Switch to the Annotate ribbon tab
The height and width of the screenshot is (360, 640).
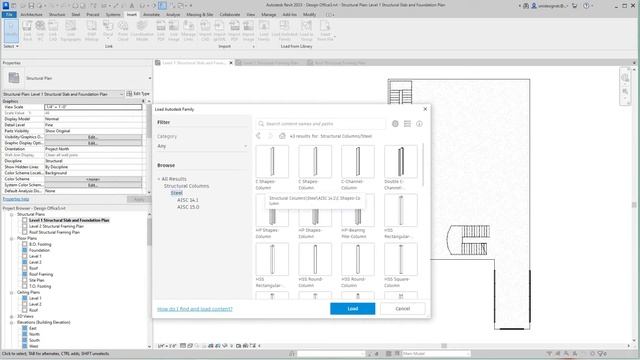[151, 14]
